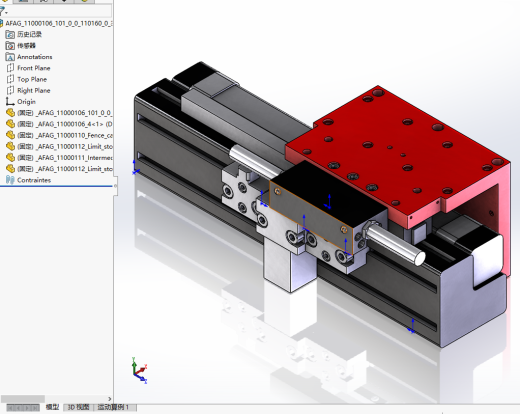Viewport: 520px width, 414px height.
Task: Click the first _AFAG_11000112_Limit_stop component
Action: point(59,146)
